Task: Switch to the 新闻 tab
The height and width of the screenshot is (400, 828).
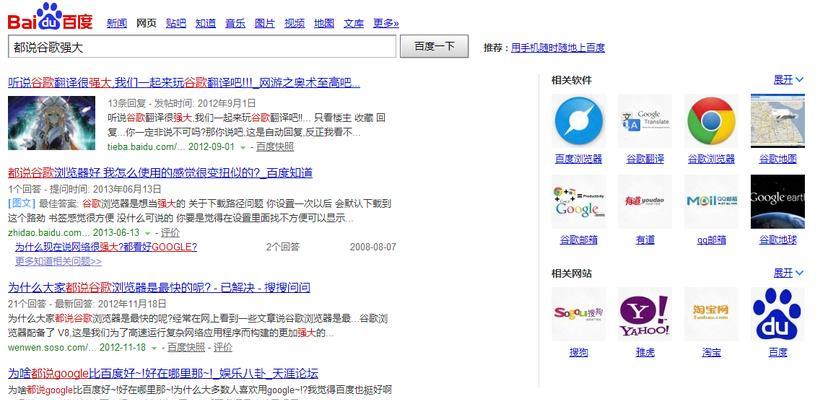Action: coord(117,23)
